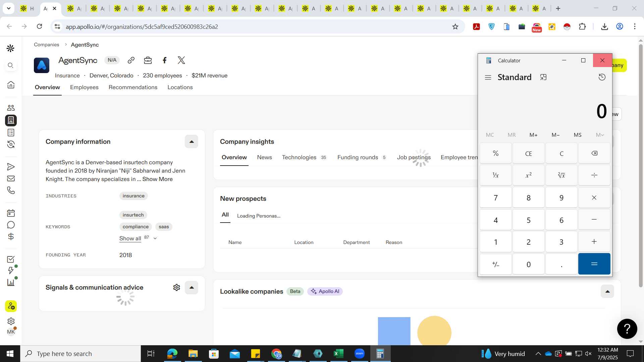Click the Apollo logo in sidebar
644x362 pixels.
tap(10, 48)
